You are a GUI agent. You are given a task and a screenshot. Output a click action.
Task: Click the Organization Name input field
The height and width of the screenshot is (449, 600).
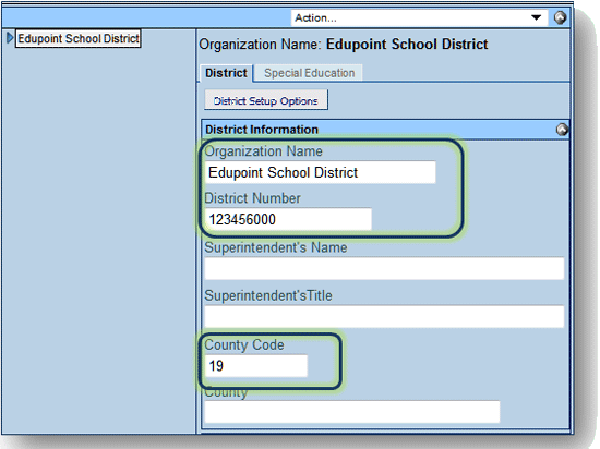[320, 173]
